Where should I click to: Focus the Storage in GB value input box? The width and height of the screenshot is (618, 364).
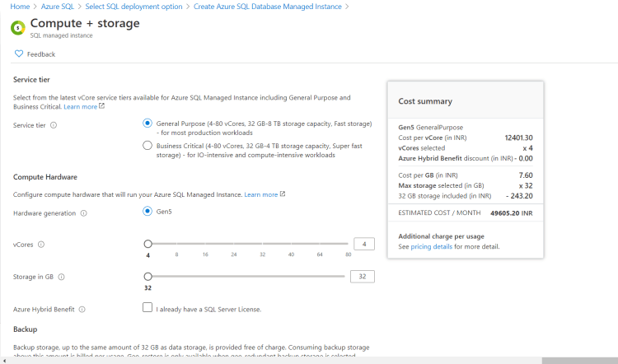pyautogui.click(x=363, y=277)
